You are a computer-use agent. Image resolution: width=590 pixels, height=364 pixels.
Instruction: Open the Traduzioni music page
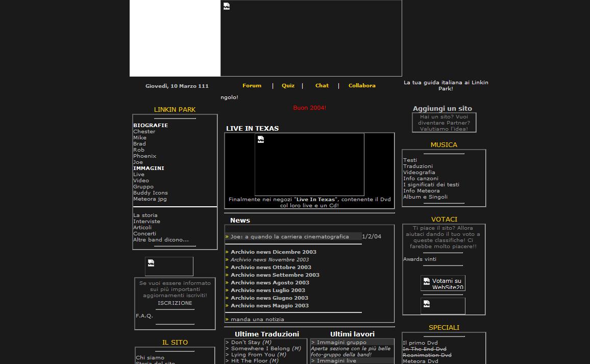[417, 166]
